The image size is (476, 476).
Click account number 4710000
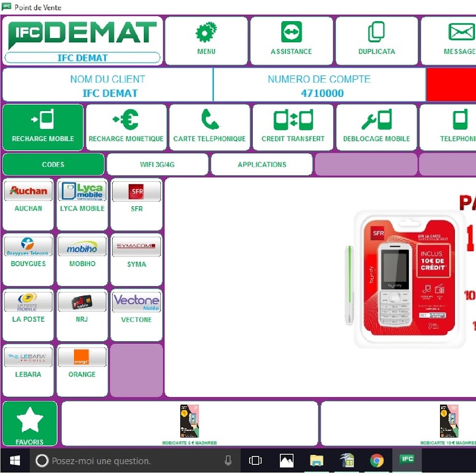coord(322,93)
